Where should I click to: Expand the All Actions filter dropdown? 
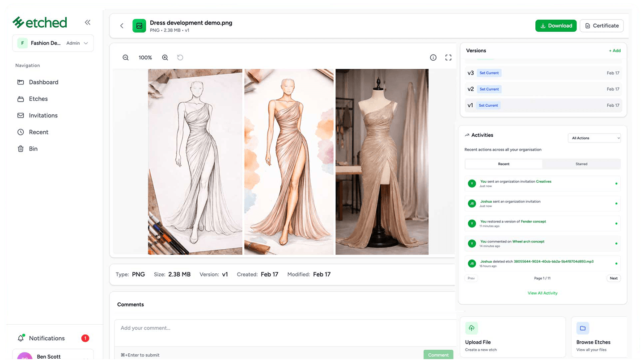pos(594,138)
